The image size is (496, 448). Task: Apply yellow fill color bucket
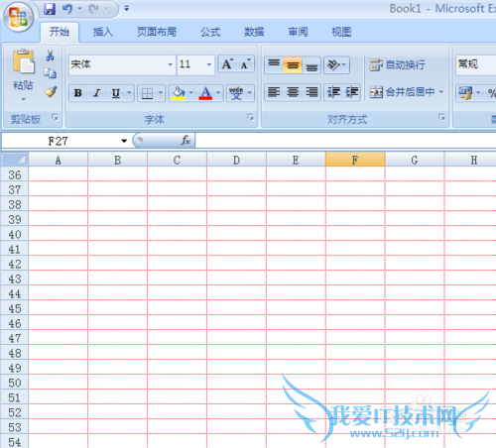tap(179, 93)
